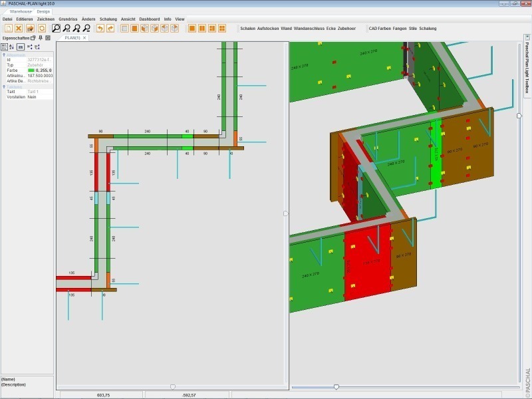Click the Stile toolbar button
Viewport: 532px width, 399px height.
[413, 29]
